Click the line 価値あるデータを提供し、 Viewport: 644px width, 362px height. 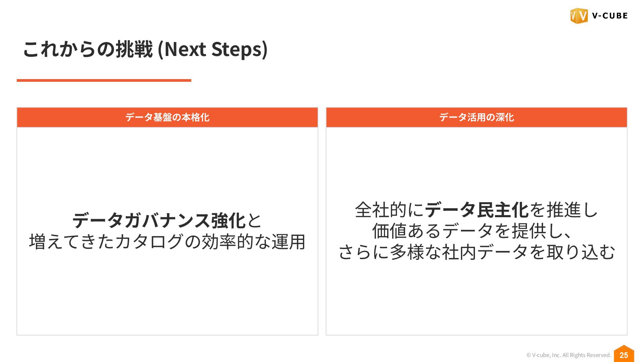473,231
